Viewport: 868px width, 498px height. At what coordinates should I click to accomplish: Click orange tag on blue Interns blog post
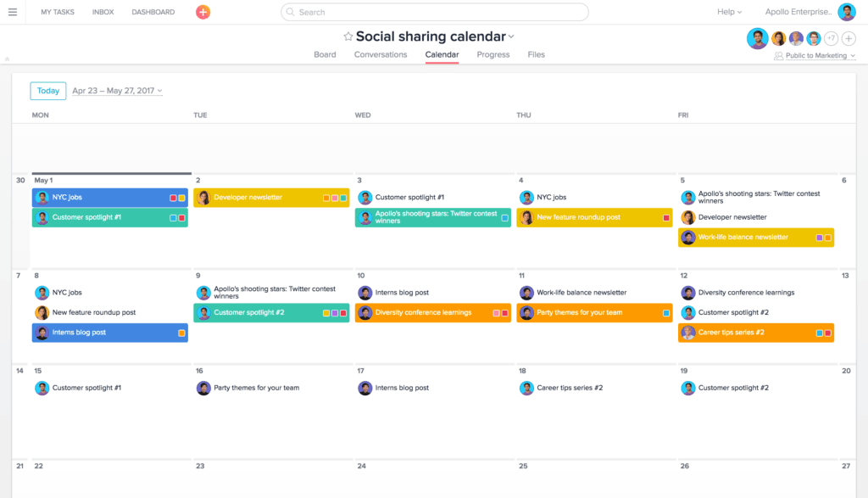coord(181,333)
